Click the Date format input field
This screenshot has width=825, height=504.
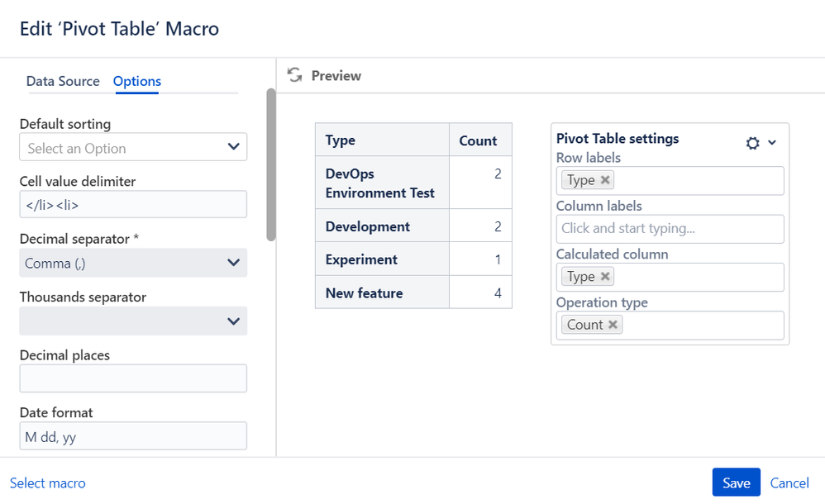point(133,436)
